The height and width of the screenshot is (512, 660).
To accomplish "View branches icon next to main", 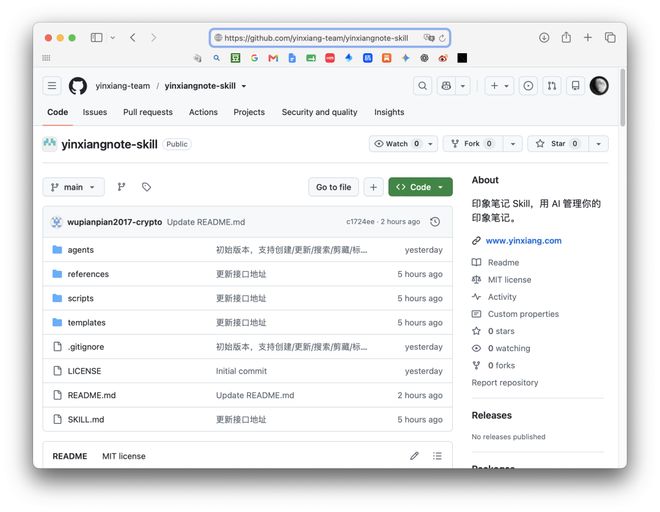I will (121, 187).
